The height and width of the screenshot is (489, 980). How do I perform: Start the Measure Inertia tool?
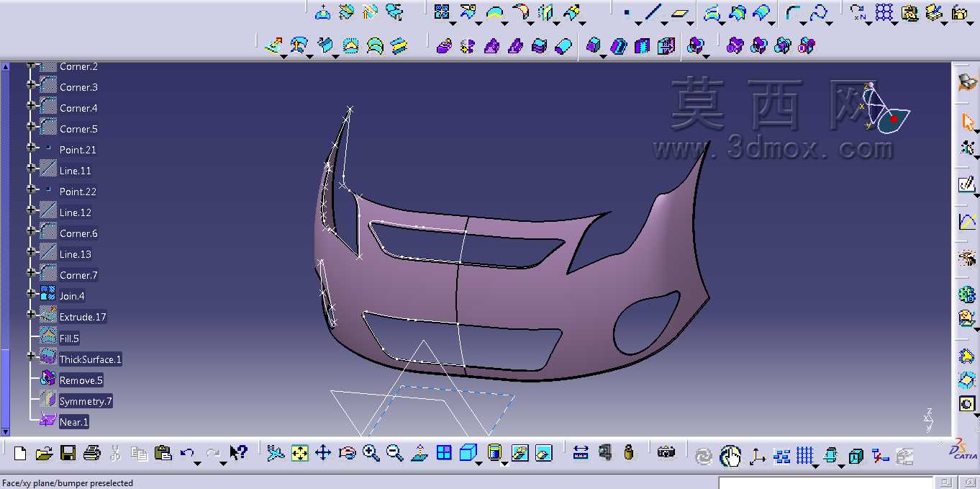[x=629, y=453]
